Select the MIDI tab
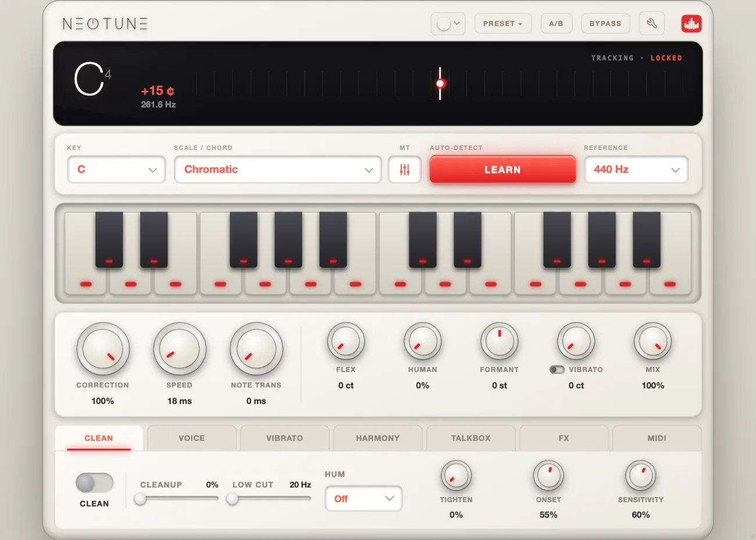 (657, 438)
